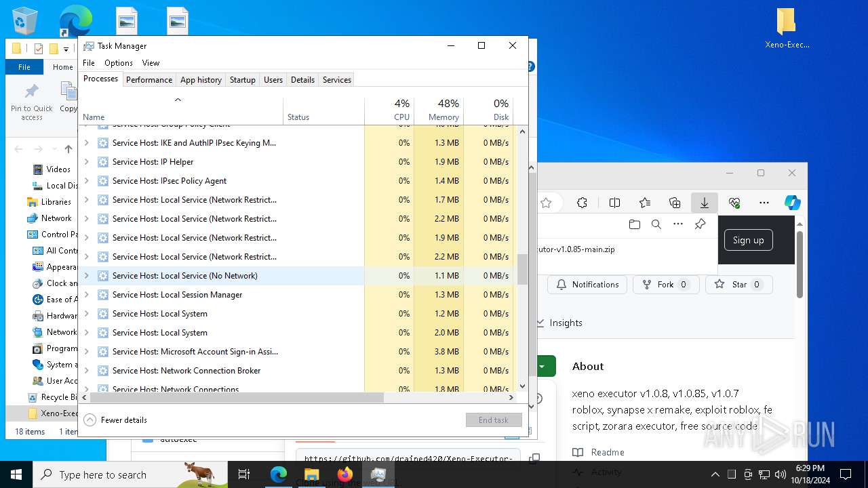Expand Service Host: IP Helper row
The image size is (868, 488).
tap(86, 162)
